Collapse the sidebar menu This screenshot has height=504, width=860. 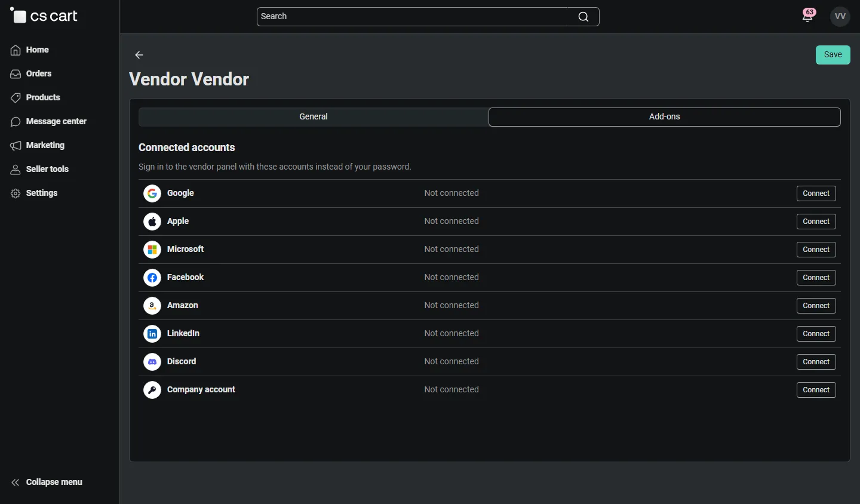point(47,483)
